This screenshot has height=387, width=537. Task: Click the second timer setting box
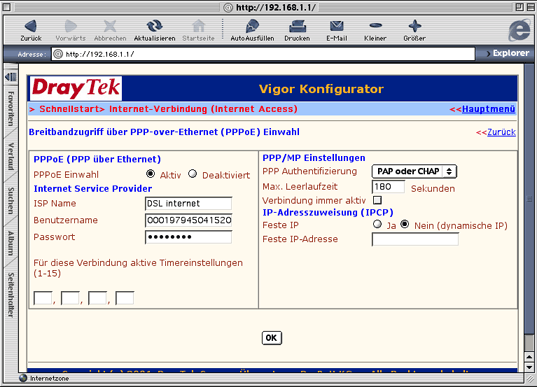pyautogui.click(x=70, y=298)
